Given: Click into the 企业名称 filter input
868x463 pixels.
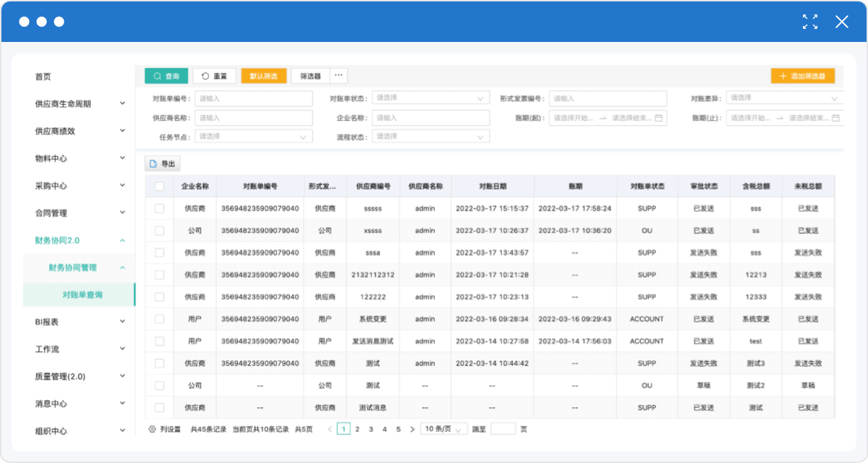Looking at the screenshot, I should [x=431, y=118].
